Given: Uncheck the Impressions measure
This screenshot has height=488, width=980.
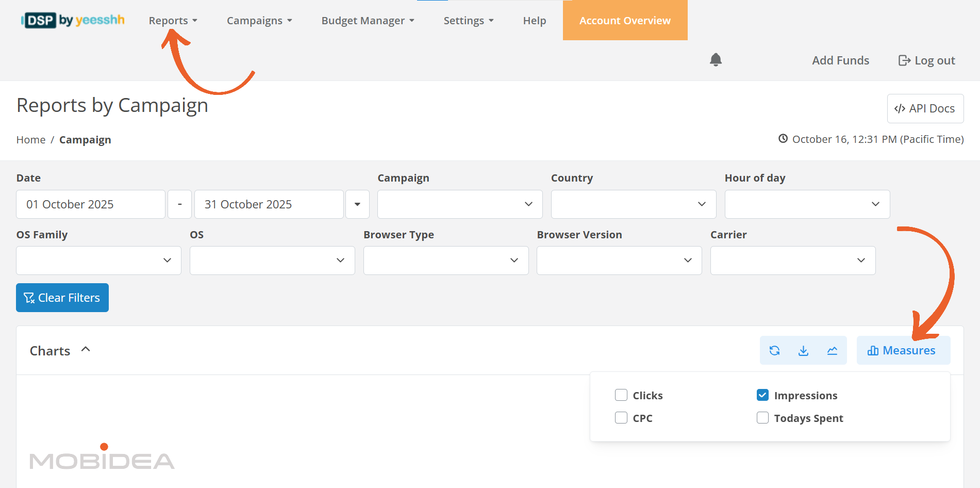Looking at the screenshot, I should tap(762, 395).
